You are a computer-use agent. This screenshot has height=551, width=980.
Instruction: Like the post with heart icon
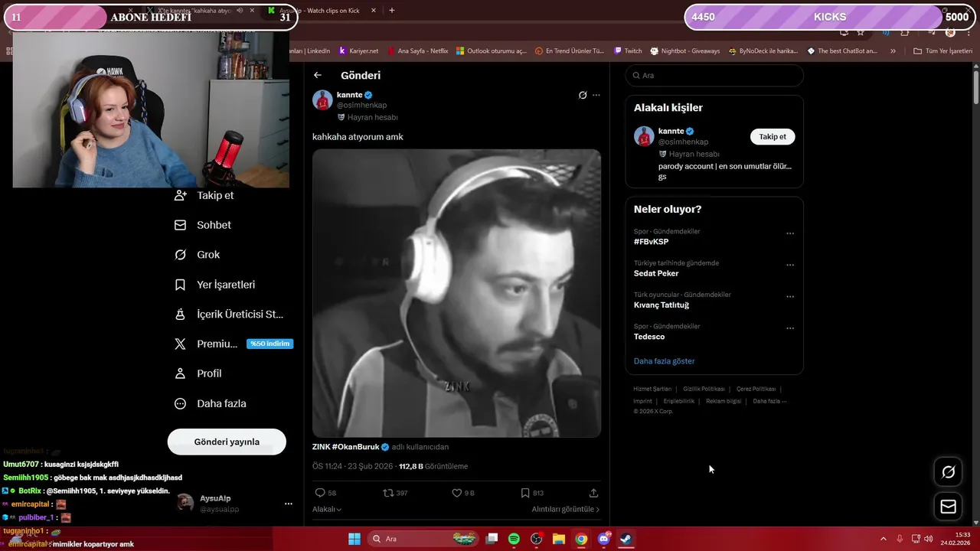[457, 493]
